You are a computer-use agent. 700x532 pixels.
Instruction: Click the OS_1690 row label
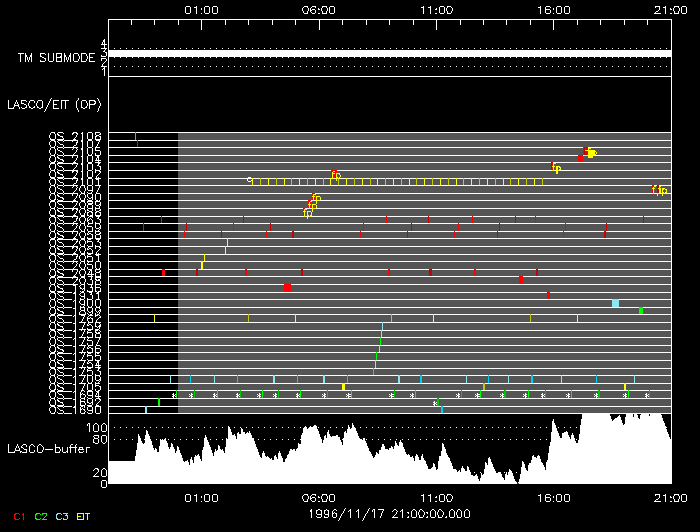[x=75, y=409]
